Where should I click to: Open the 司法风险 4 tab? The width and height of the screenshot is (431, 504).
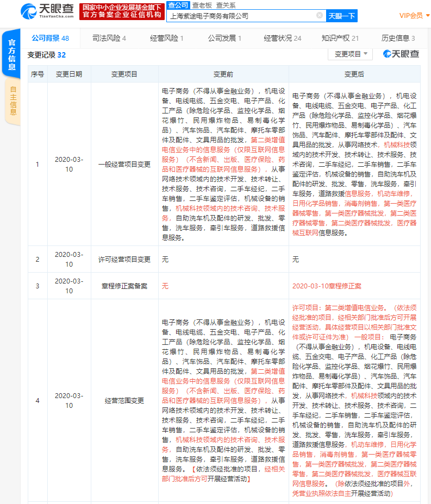pos(109,38)
